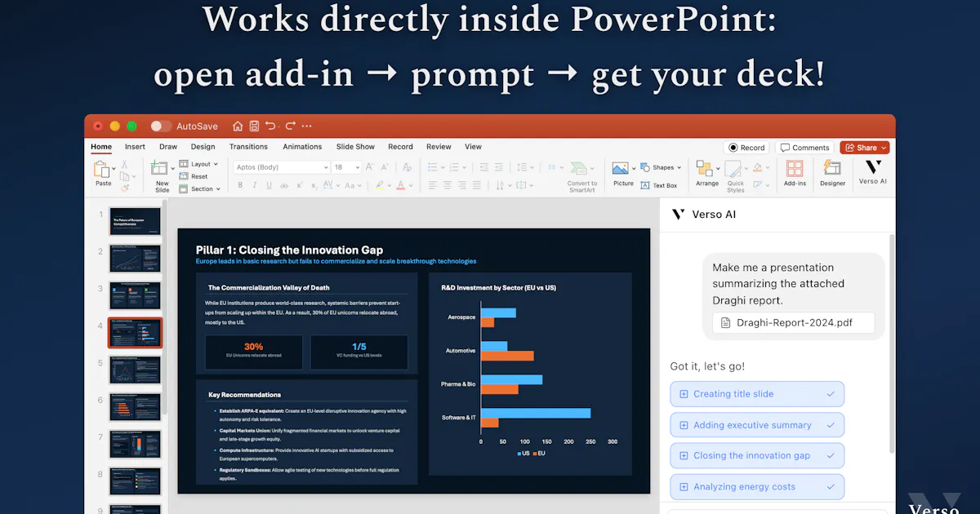Switch to the Animations tab
Image resolution: width=980 pixels, height=514 pixels.
pyautogui.click(x=302, y=147)
